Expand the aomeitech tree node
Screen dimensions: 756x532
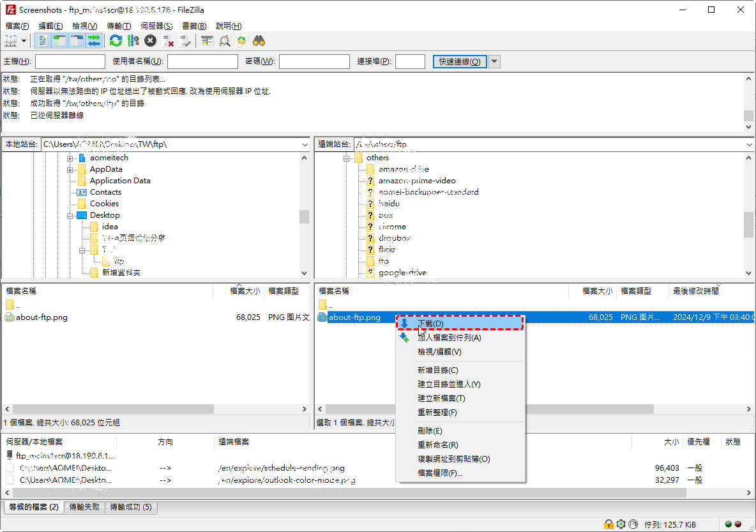click(x=70, y=158)
